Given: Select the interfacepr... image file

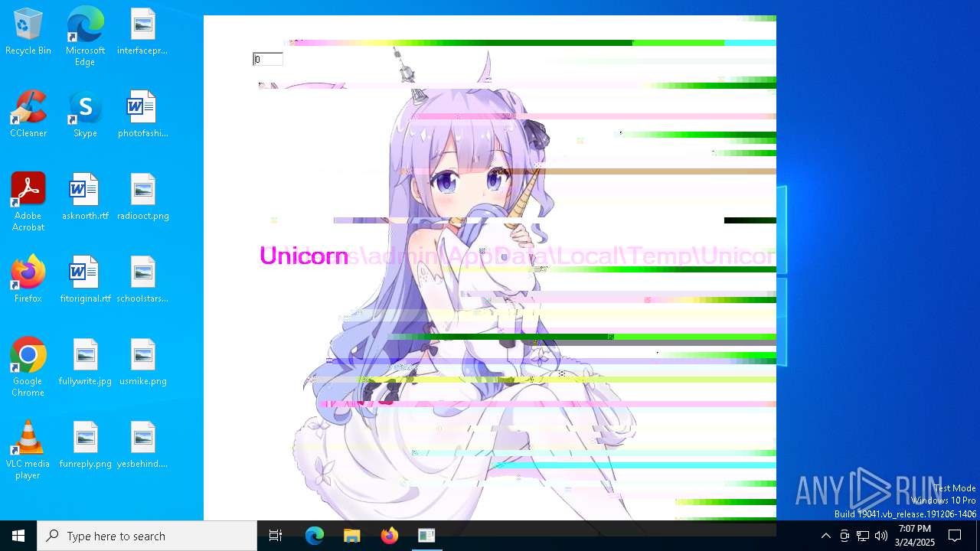Looking at the screenshot, I should [x=142, y=32].
